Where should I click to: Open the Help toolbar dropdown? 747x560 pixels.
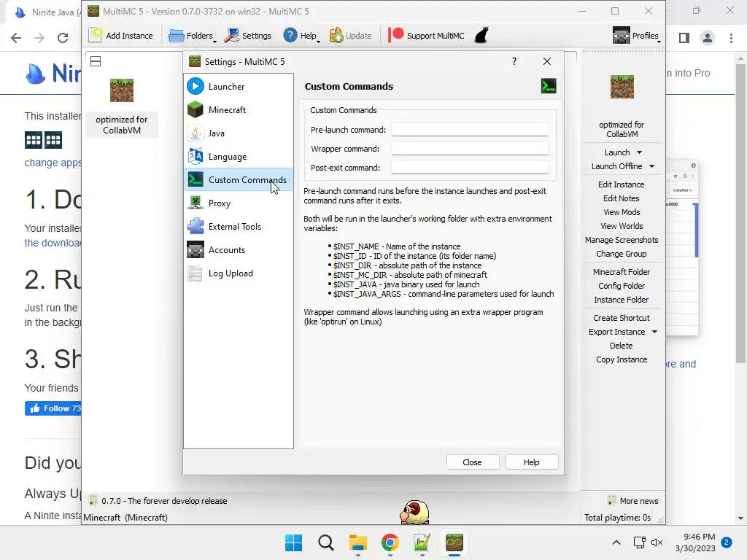pyautogui.click(x=301, y=36)
